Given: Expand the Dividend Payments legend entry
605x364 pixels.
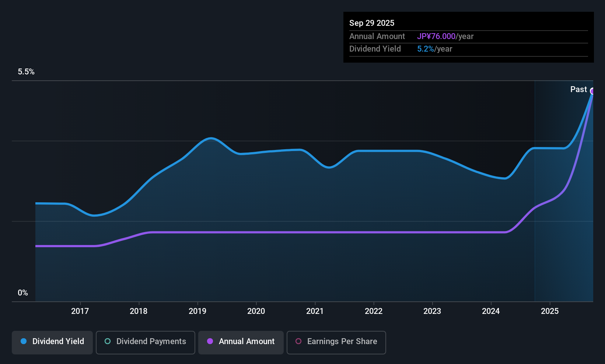Looking at the screenshot, I should point(145,342).
